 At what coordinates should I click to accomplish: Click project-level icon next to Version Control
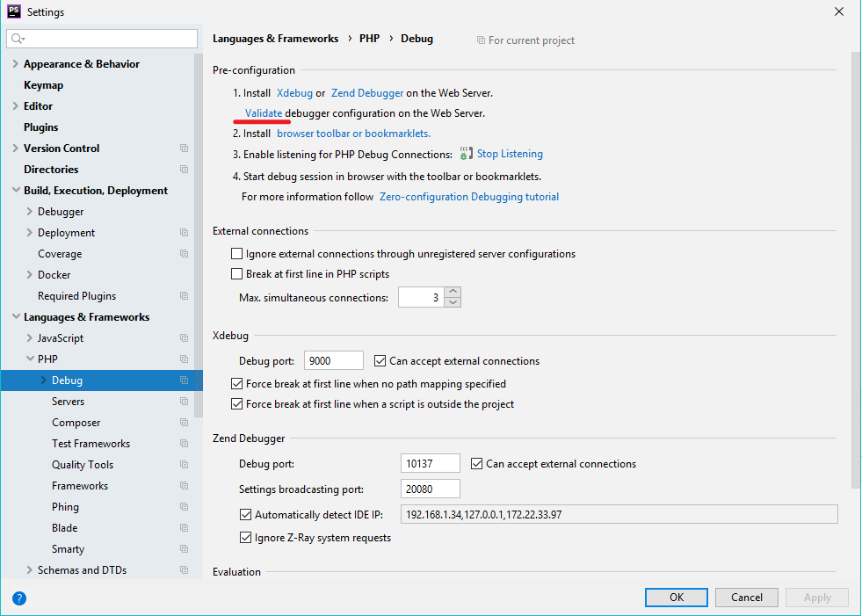(184, 149)
